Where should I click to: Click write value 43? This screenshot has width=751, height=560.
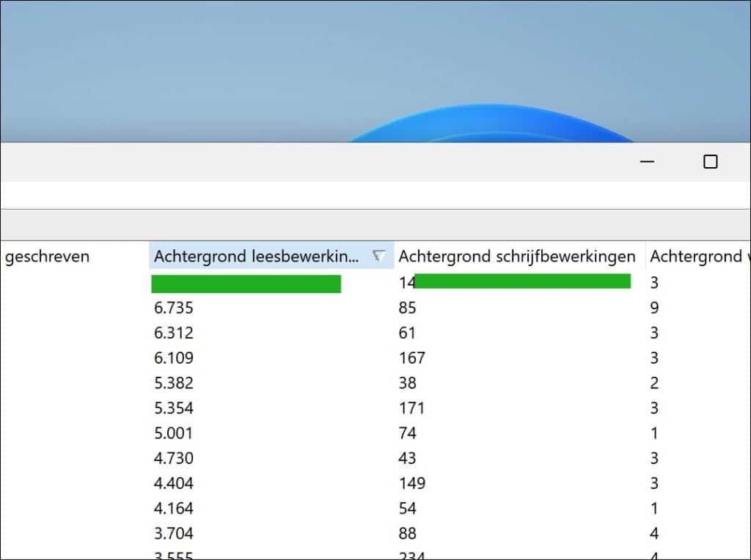pos(407,458)
